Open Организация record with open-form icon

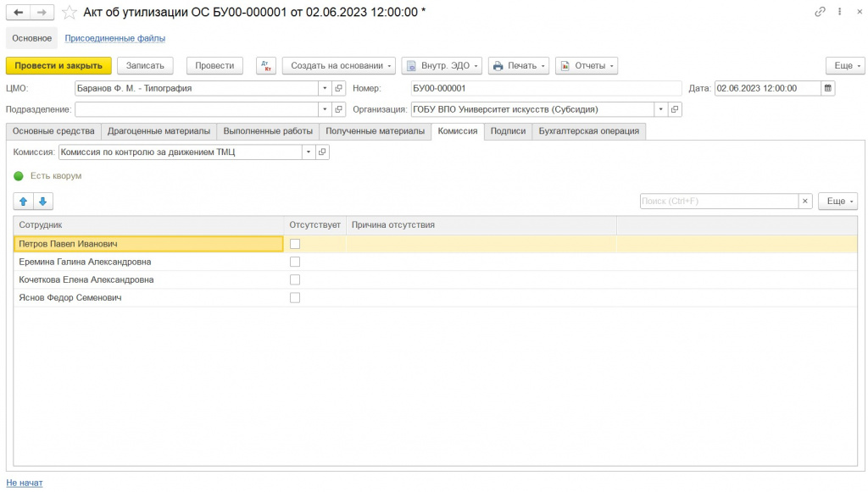pyautogui.click(x=675, y=109)
